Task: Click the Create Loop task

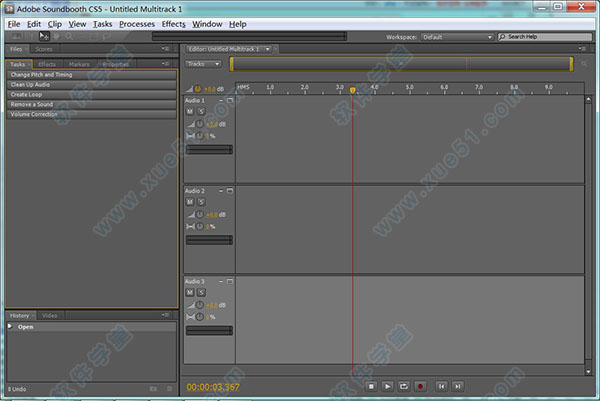Action: (x=91, y=95)
